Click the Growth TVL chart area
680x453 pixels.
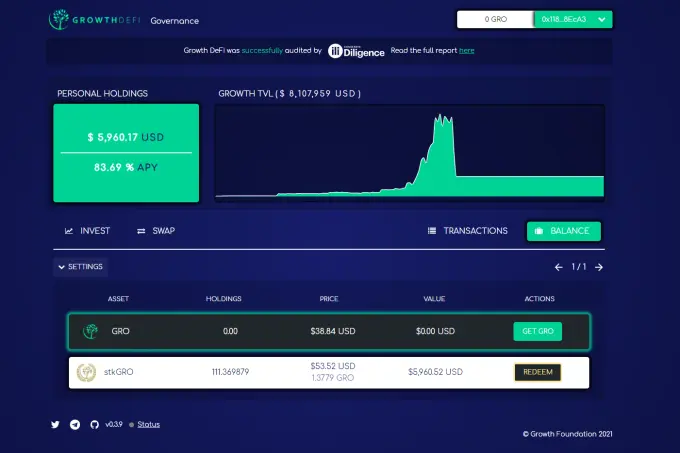point(409,153)
